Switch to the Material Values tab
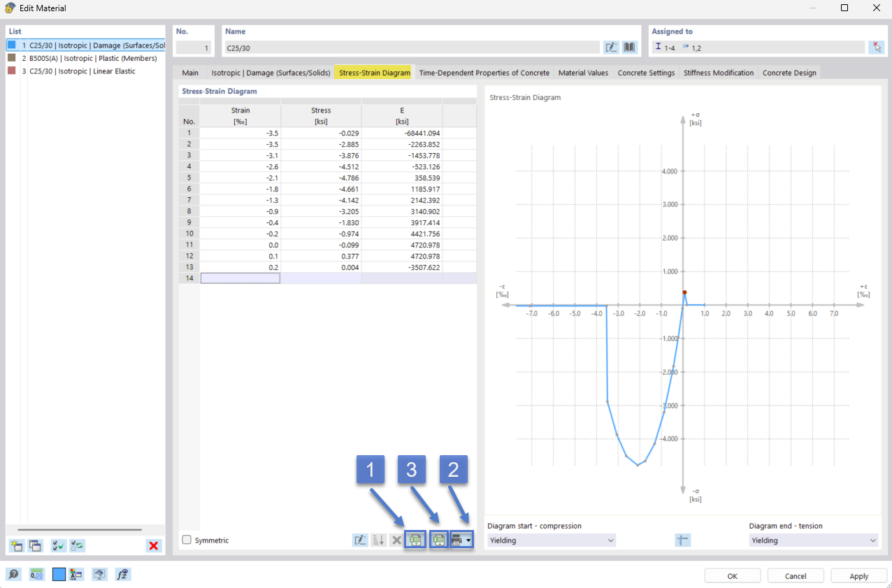Viewport: 892px width, 588px height. [583, 72]
